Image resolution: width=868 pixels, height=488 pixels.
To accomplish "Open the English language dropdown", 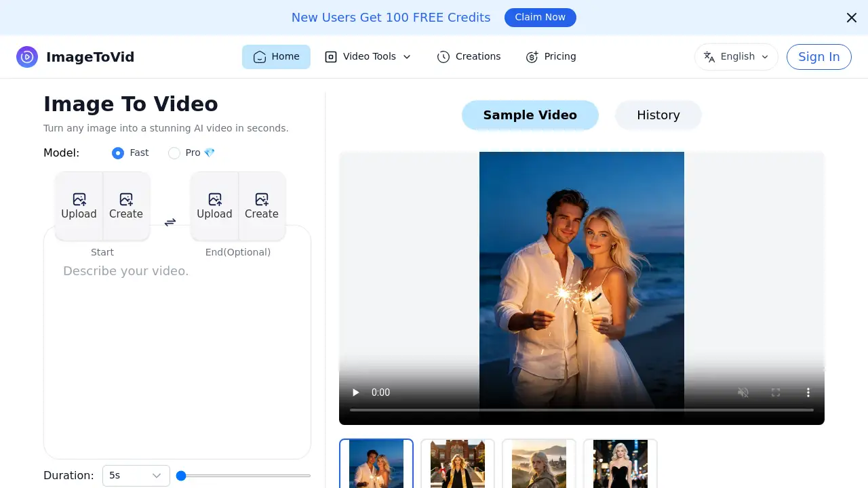I will [736, 57].
